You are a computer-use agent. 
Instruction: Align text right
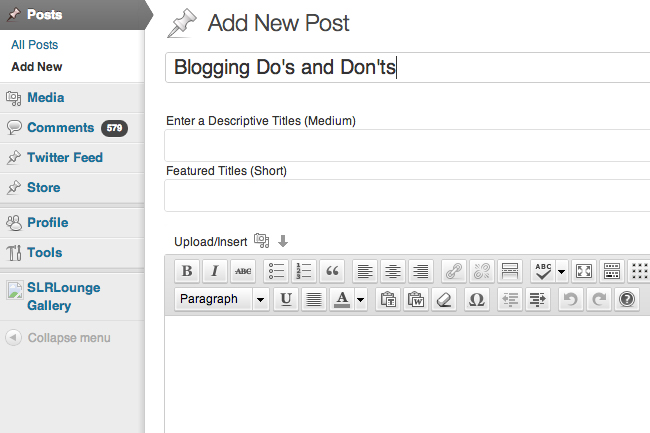[x=421, y=271]
